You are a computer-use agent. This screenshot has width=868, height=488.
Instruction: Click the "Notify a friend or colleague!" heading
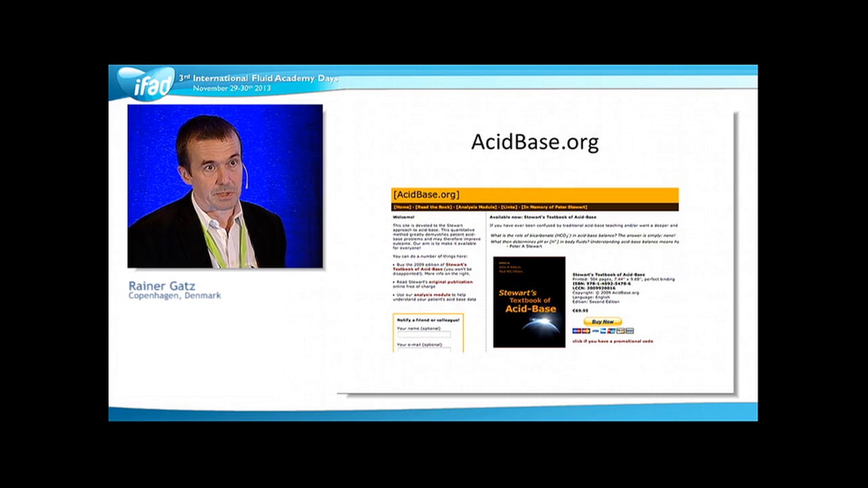click(428, 319)
